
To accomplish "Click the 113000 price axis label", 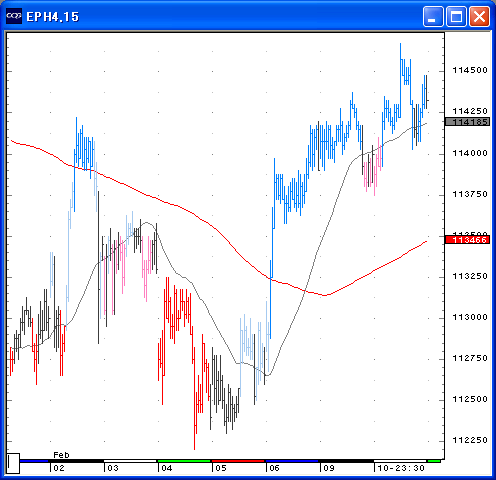I will 470,317.
